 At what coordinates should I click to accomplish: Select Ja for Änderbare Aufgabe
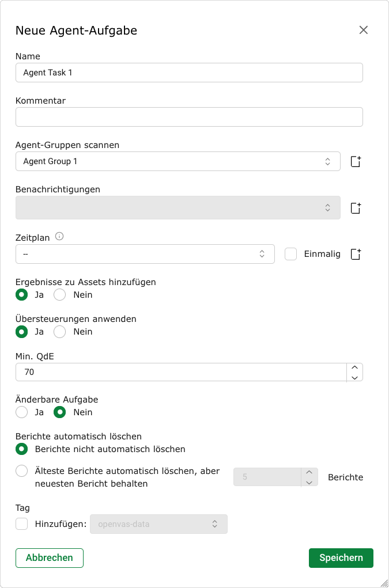point(22,412)
